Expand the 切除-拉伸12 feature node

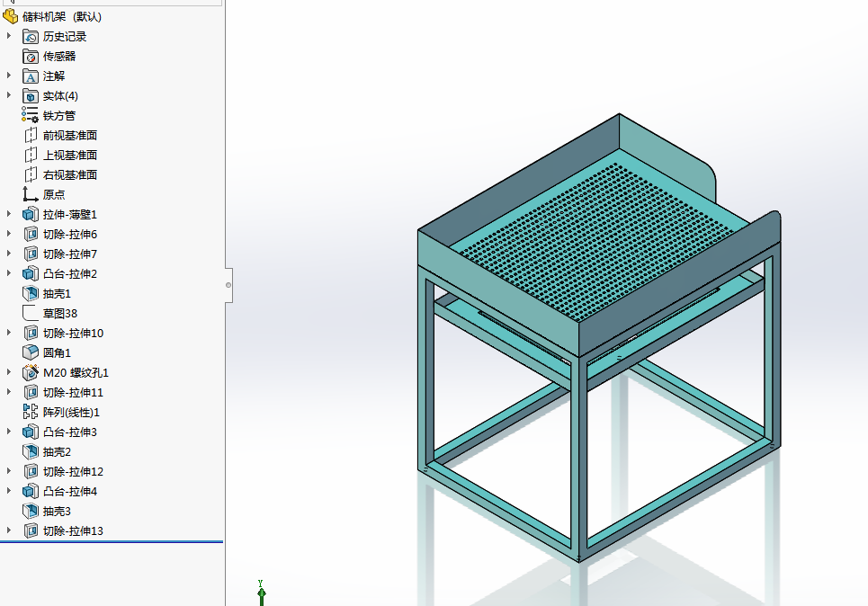[9, 471]
